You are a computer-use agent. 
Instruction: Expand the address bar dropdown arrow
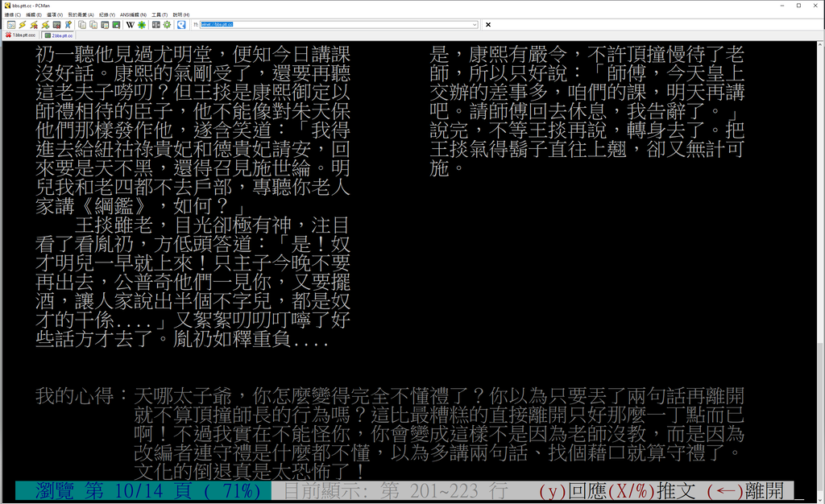tap(475, 25)
